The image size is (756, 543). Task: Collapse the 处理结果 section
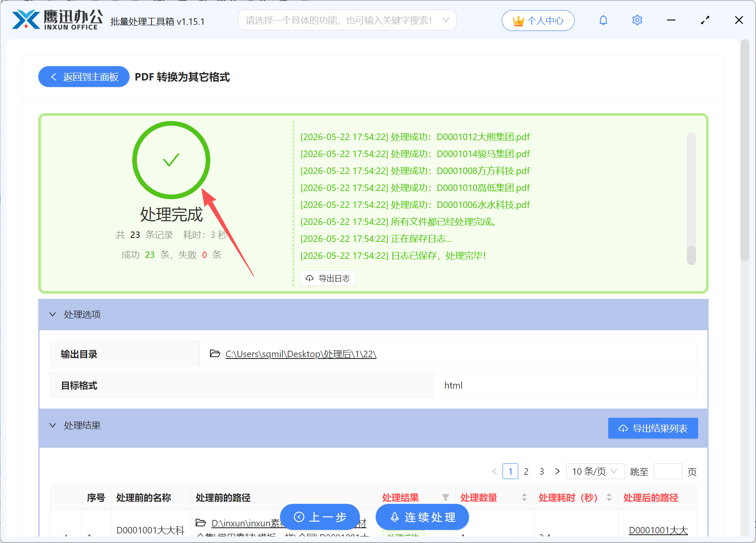pyautogui.click(x=53, y=425)
